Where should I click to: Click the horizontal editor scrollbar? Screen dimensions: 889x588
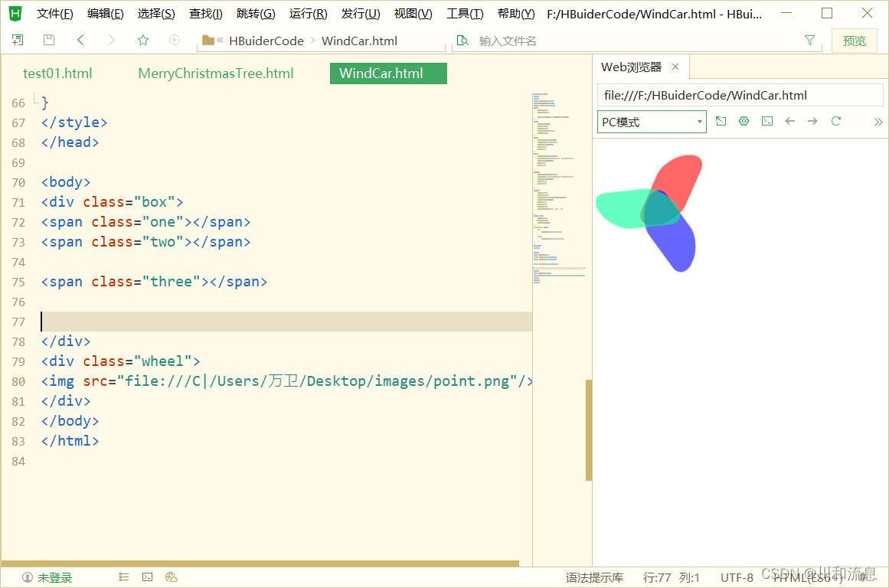point(260,563)
